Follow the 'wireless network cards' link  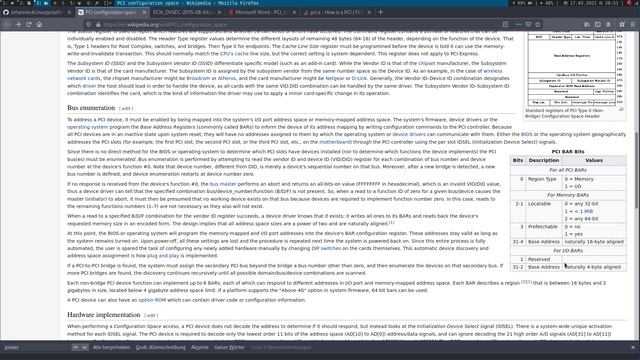pyautogui.click(x=493, y=71)
